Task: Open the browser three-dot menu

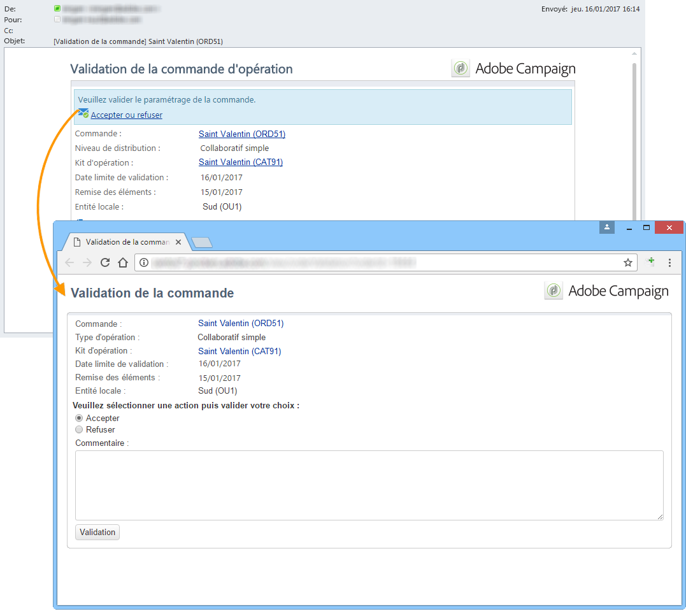Action: pos(669,262)
